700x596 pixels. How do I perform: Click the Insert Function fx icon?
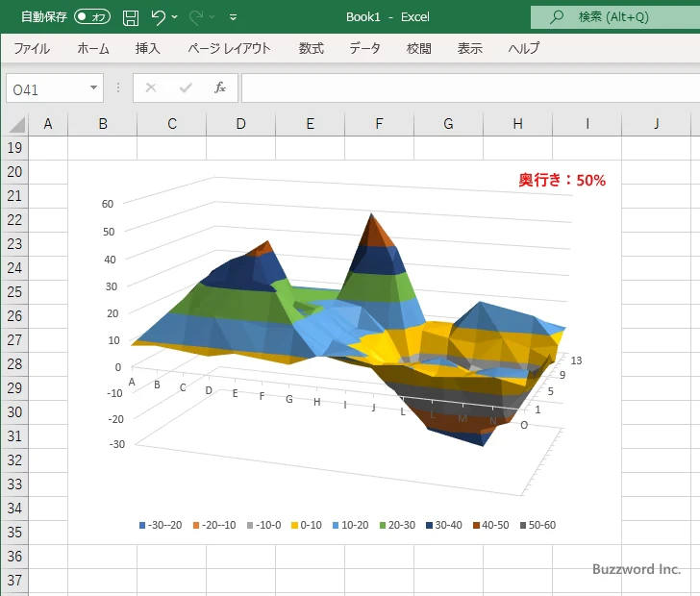[220, 87]
